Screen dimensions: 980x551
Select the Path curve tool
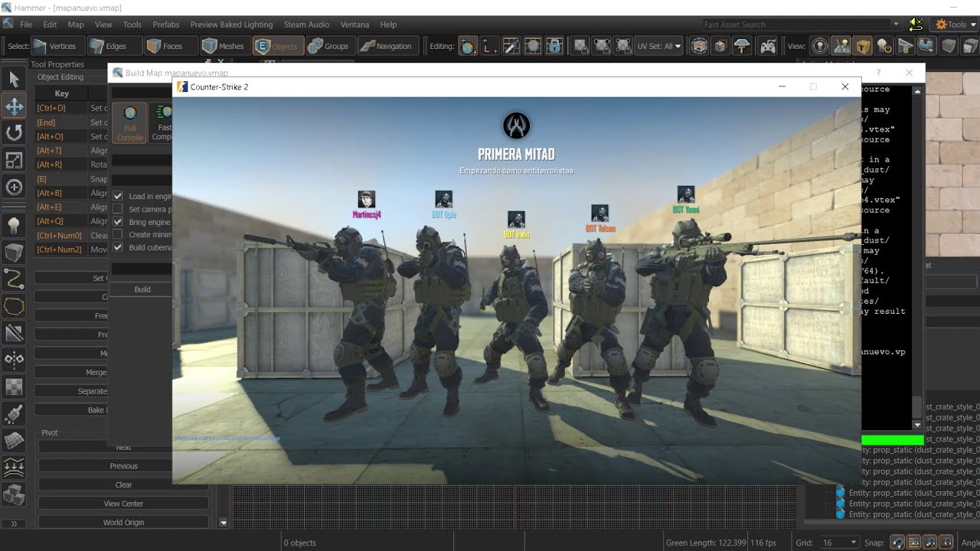pos(14,278)
